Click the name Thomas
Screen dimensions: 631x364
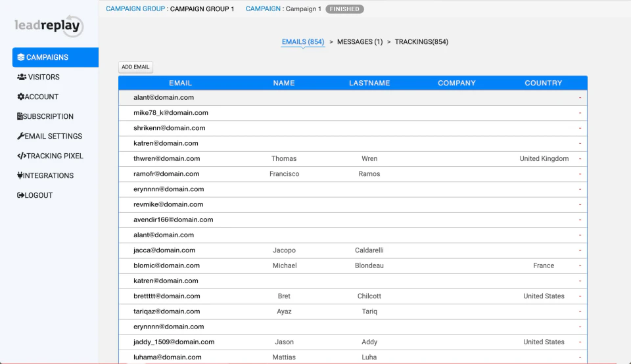click(284, 158)
